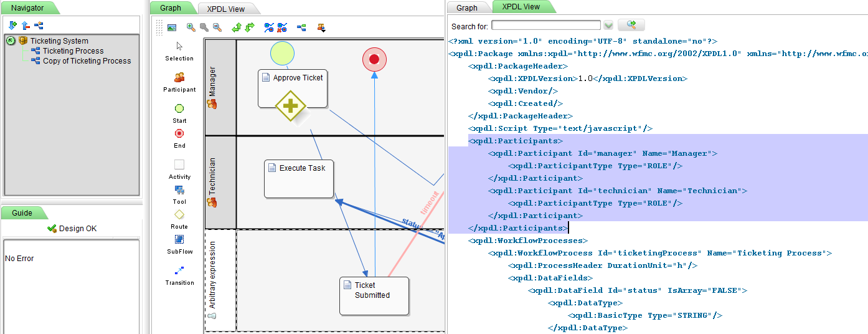The height and width of the screenshot is (334, 868).
Task: Open the Guide panel tab
Action: [22, 213]
